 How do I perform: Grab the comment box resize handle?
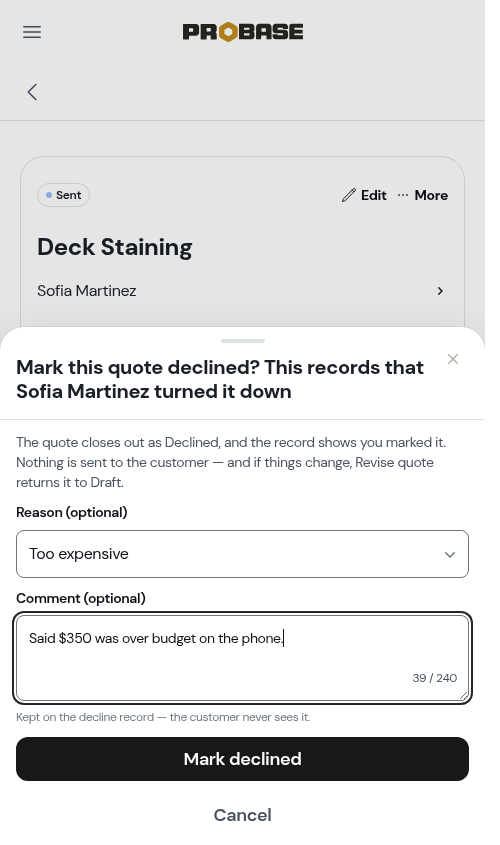click(x=463, y=696)
